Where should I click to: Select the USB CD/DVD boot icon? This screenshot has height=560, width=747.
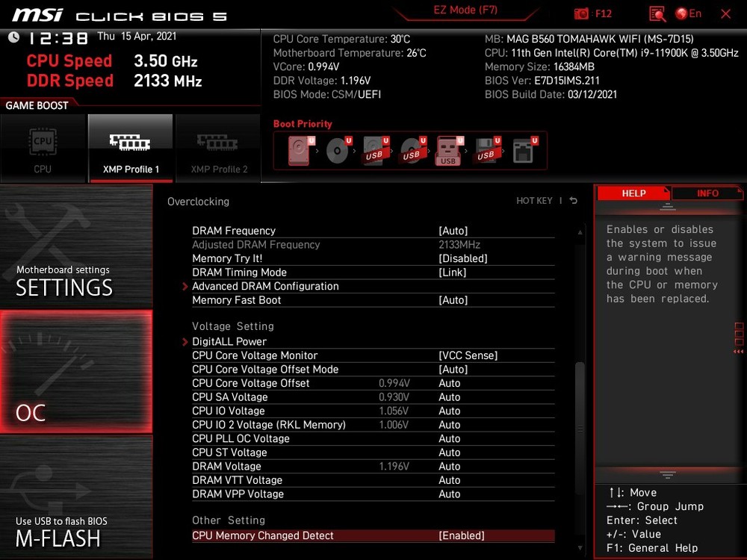coord(413,151)
